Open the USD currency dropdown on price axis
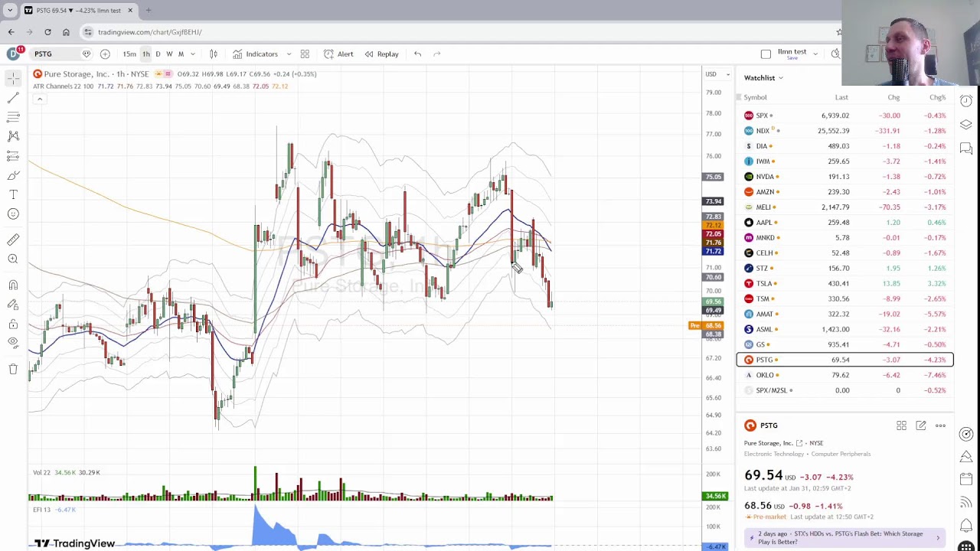Viewport: 980px width, 551px height. point(716,74)
